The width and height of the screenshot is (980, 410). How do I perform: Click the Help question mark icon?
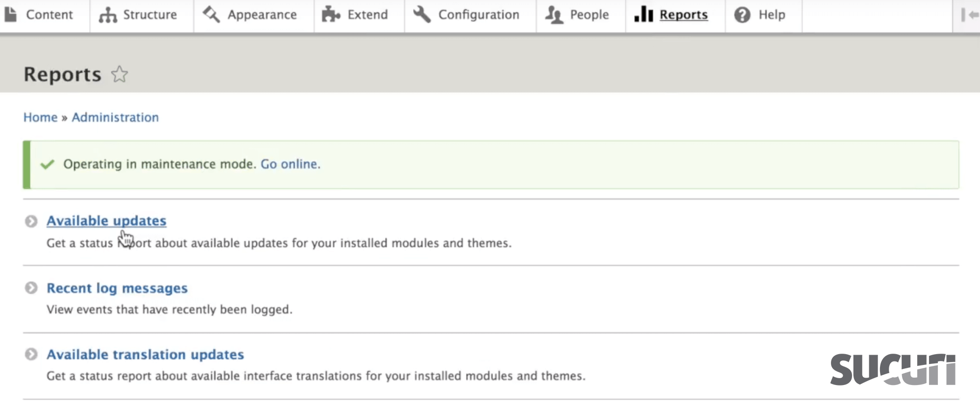click(x=742, y=15)
